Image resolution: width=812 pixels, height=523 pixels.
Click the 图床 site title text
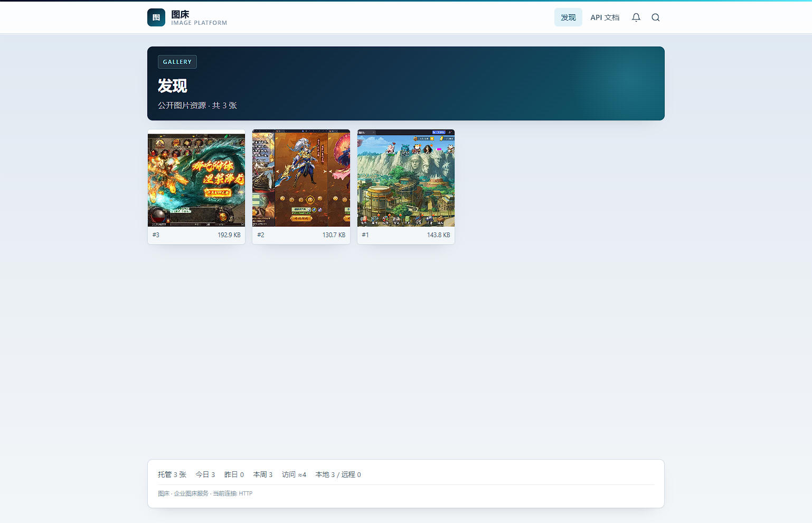click(180, 14)
